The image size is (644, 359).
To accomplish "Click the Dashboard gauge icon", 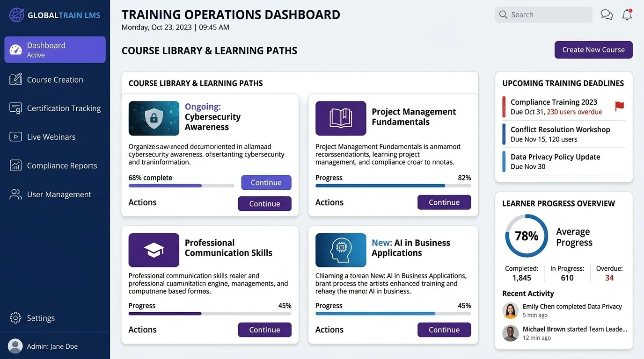I will 15,50.
